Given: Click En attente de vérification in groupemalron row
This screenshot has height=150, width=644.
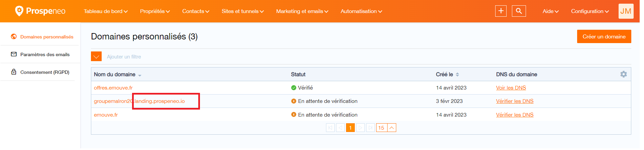Looking at the screenshot, I should pyautogui.click(x=328, y=101).
